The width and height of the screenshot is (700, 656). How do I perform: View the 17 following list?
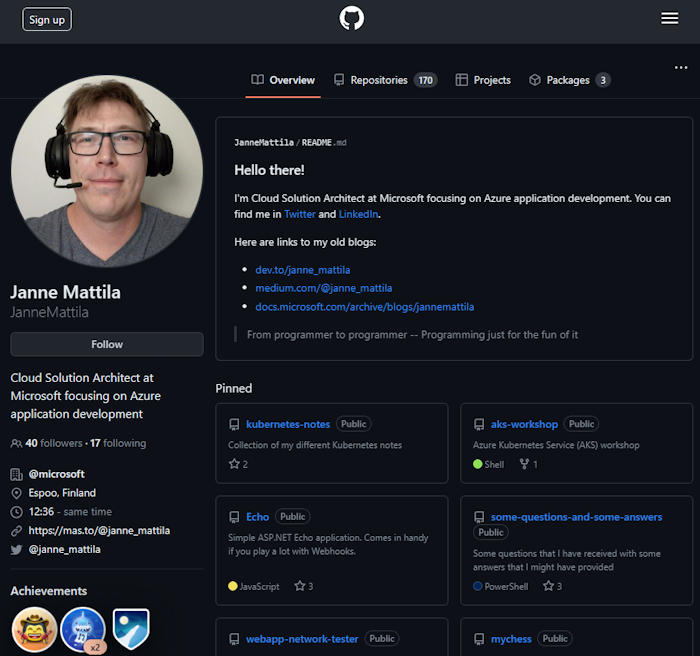[x=118, y=443]
